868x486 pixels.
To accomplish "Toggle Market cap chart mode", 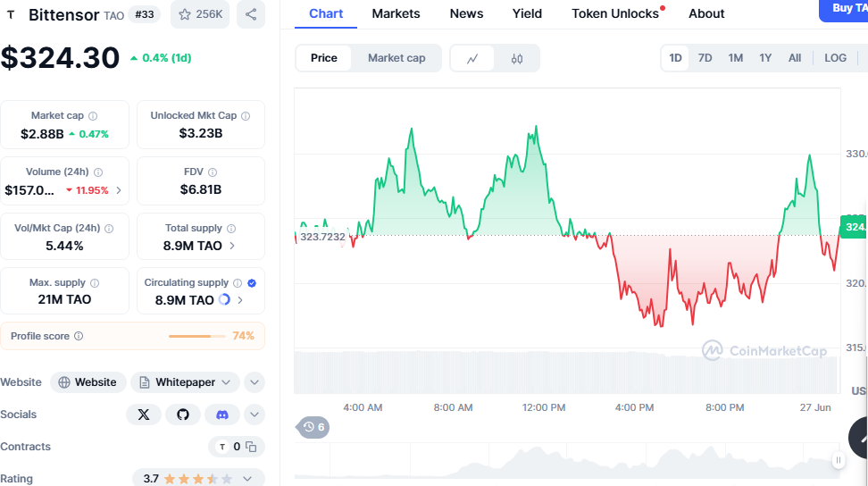I will tap(396, 58).
